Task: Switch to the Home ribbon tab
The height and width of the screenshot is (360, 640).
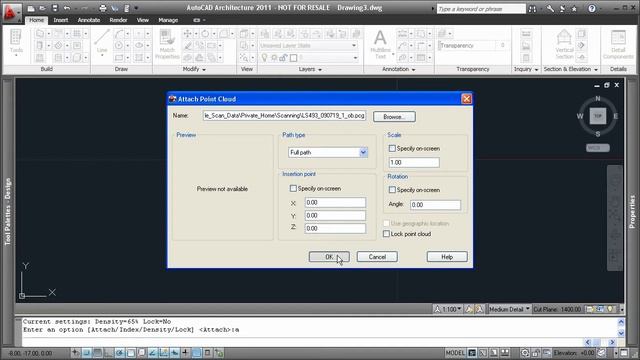Action: tap(36, 20)
